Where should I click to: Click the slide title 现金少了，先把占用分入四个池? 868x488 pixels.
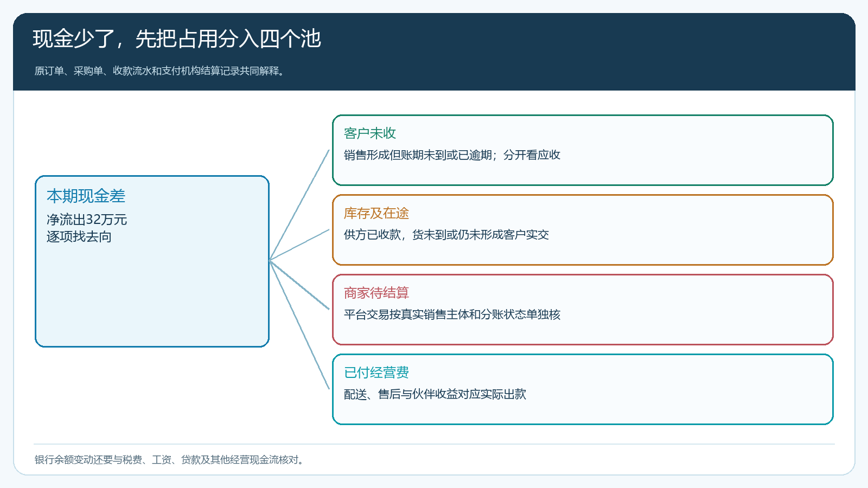[177, 39]
